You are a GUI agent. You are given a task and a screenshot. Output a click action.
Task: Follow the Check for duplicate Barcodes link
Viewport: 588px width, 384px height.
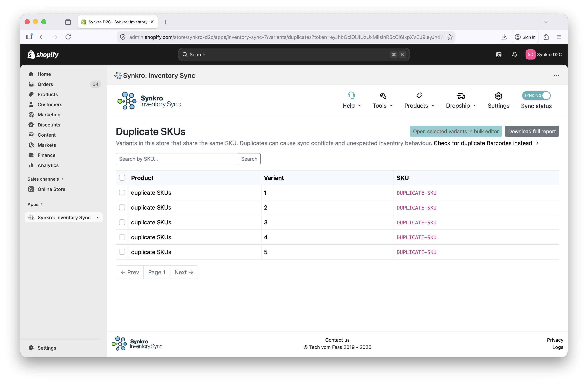[486, 143]
